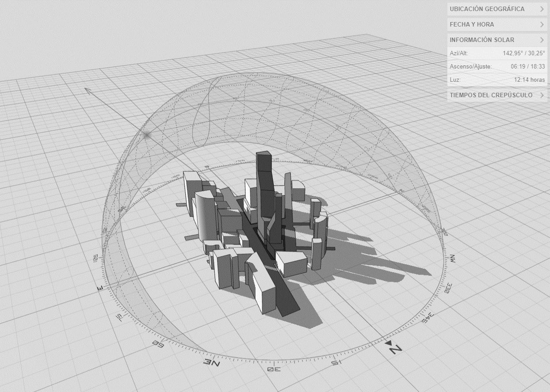550x392 pixels.
Task: Select the INFORMACIÓN SOLAR section header
Action: click(498, 40)
